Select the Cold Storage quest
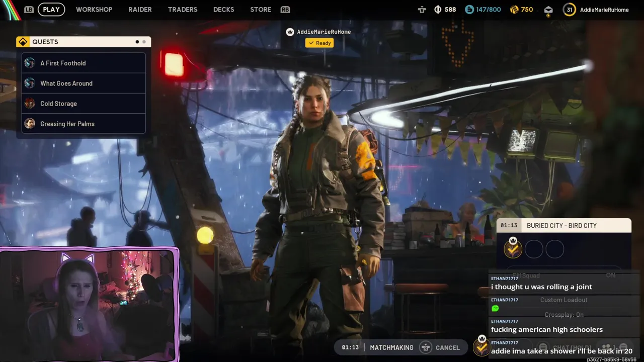 click(84, 103)
